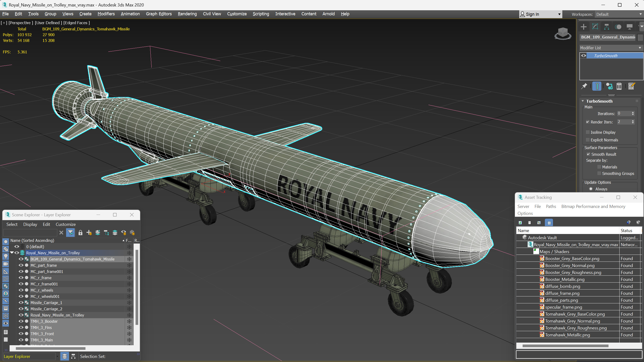Toggle the Render Iters checkbox

click(588, 122)
